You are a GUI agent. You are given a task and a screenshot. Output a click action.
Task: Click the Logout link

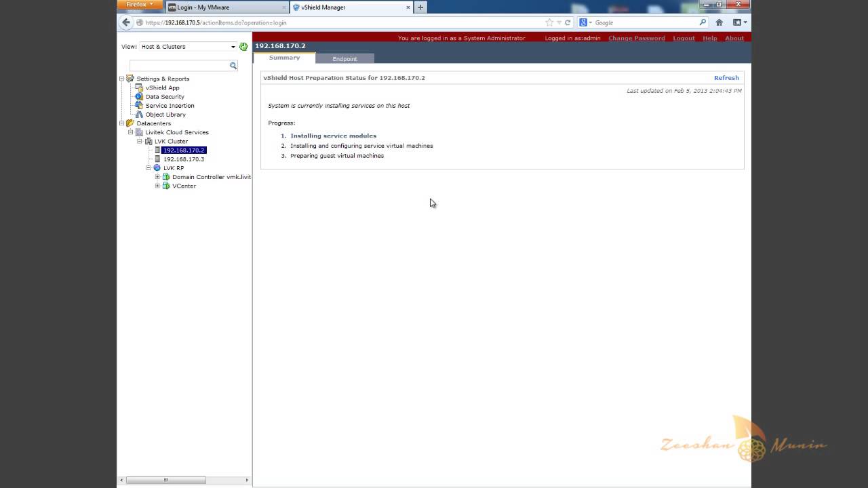(x=684, y=38)
